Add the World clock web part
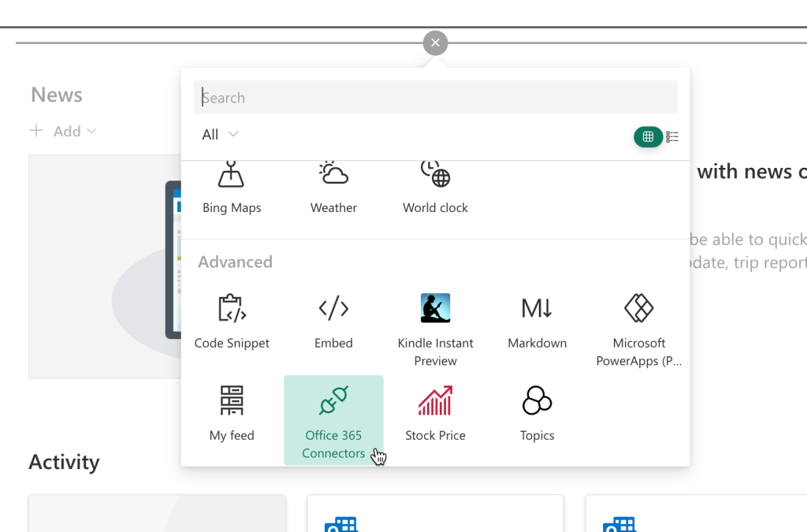 tap(435, 189)
